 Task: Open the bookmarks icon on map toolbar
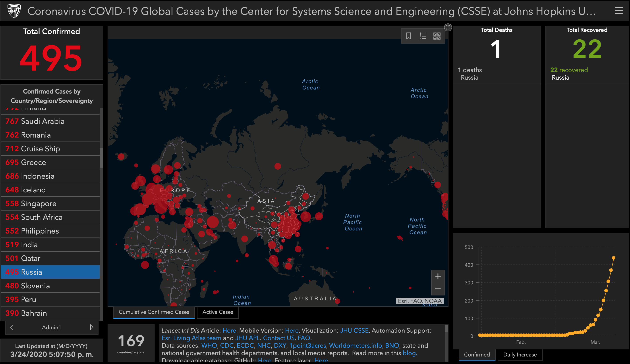[408, 36]
